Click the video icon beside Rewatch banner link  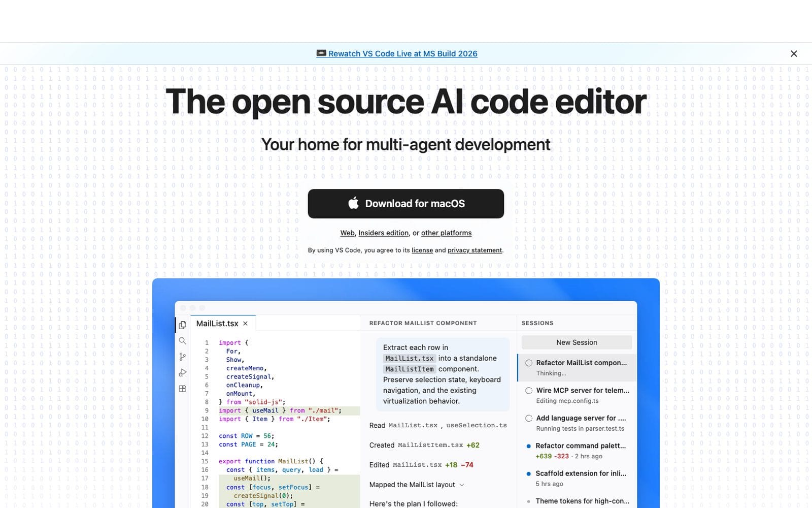(x=321, y=53)
